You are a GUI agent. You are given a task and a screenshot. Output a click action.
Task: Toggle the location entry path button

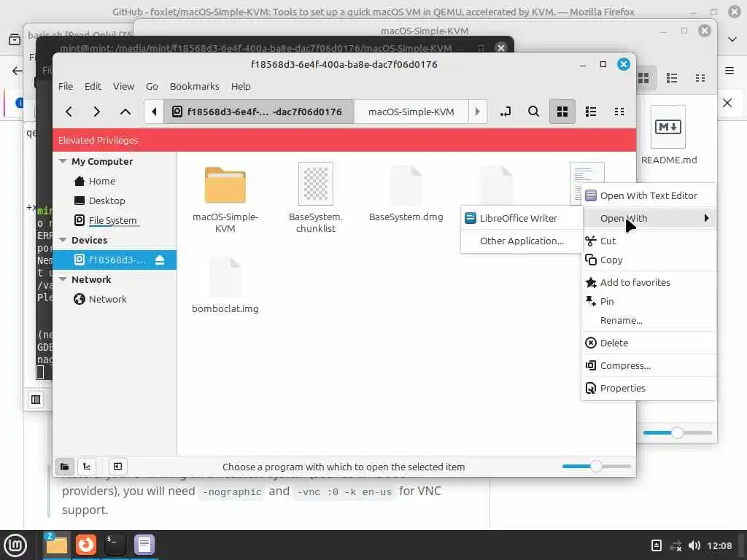[505, 112]
